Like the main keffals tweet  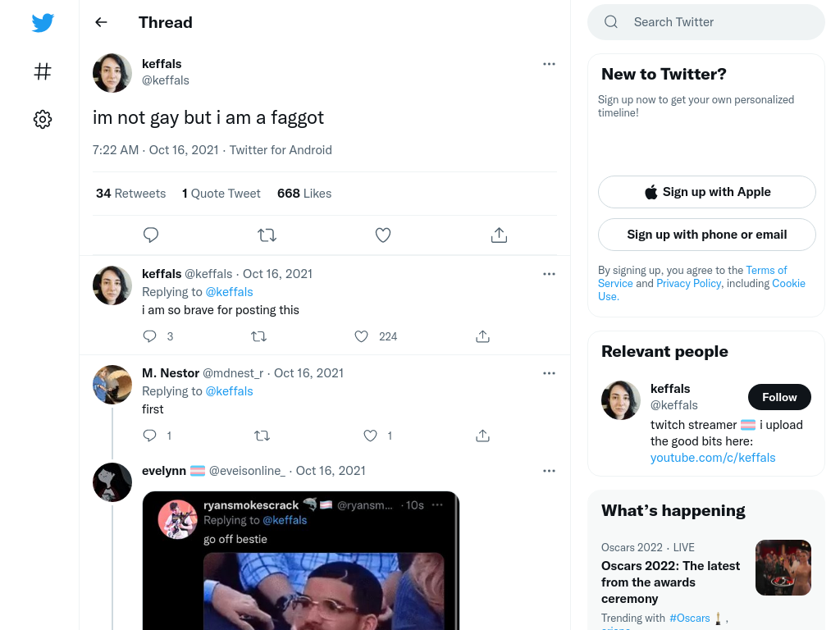[x=382, y=235]
